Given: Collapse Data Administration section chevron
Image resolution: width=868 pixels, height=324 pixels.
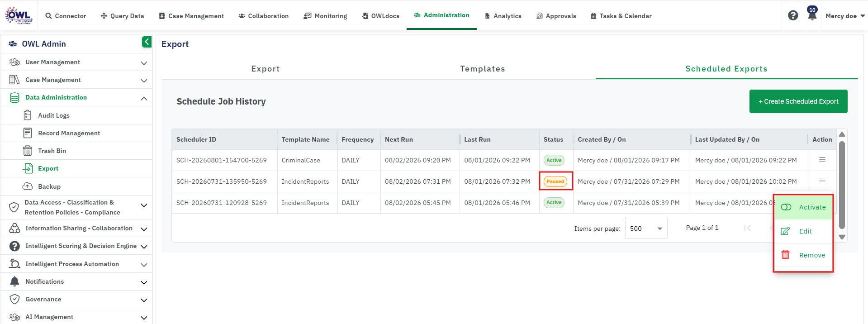Looking at the screenshot, I should pos(144,98).
